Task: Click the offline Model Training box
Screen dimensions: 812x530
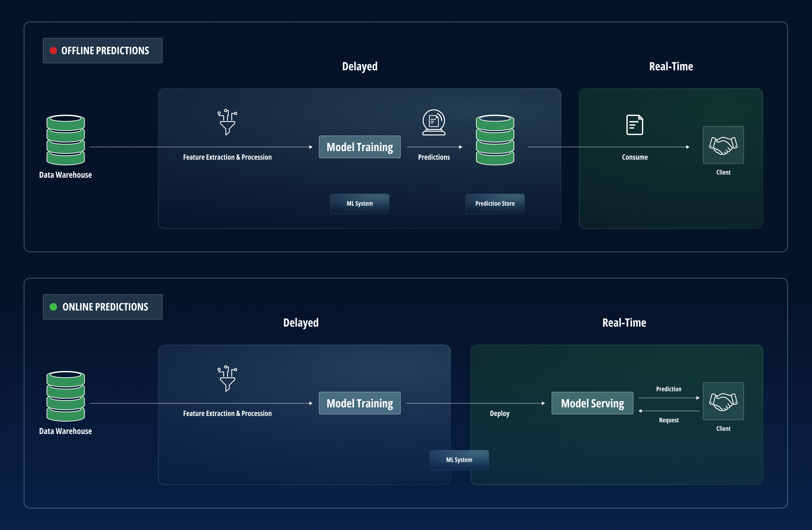Action: pos(359,147)
